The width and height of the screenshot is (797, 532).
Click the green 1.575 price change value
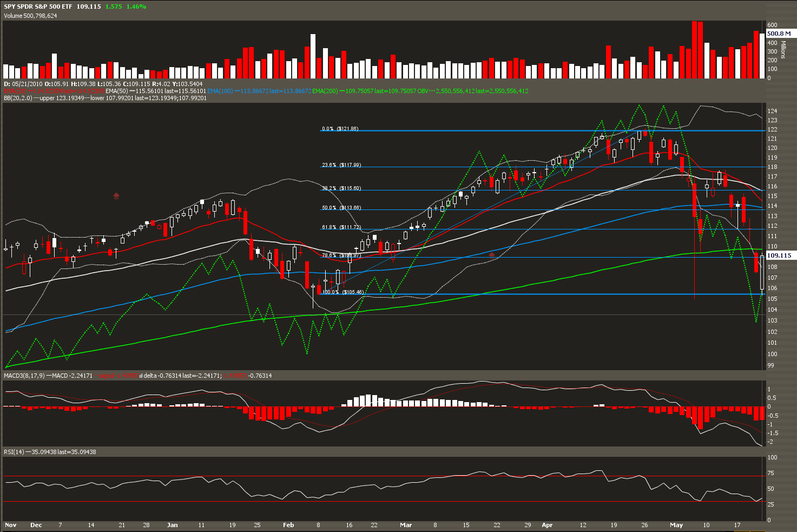tap(114, 6)
